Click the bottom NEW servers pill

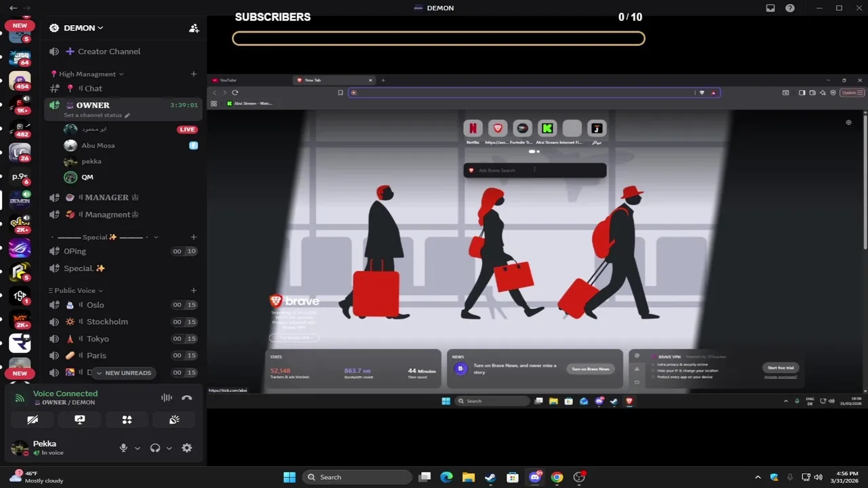pos(20,373)
